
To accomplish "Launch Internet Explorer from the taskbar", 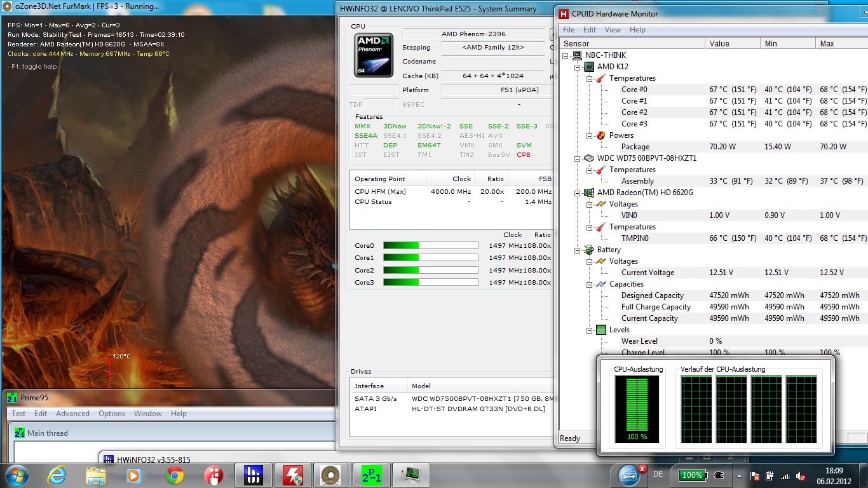I will click(x=56, y=475).
